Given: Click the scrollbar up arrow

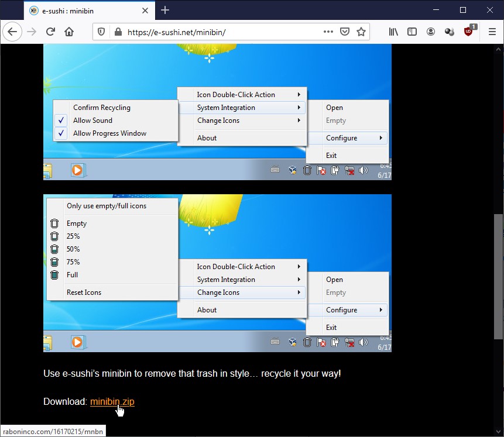Looking at the screenshot, I should pos(498,49).
